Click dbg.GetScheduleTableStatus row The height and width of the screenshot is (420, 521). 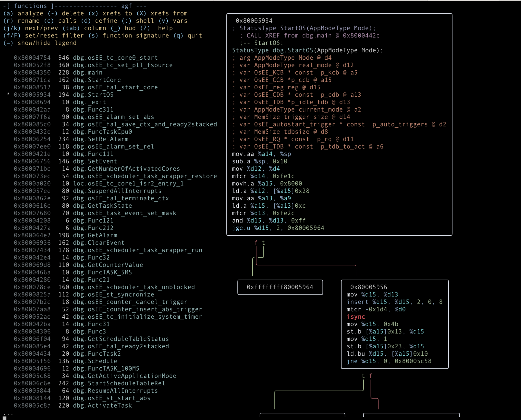click(x=91, y=339)
